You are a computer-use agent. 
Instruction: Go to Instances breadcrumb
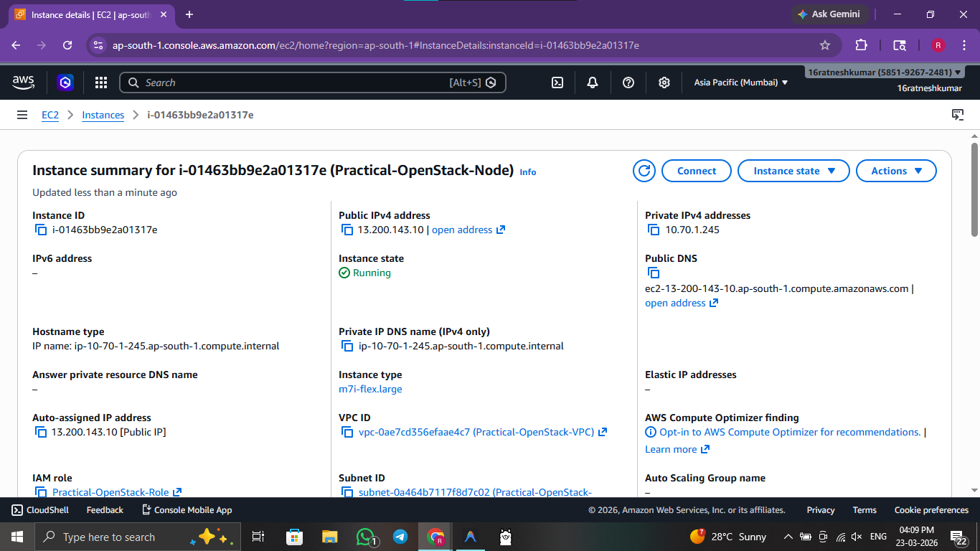tap(103, 115)
